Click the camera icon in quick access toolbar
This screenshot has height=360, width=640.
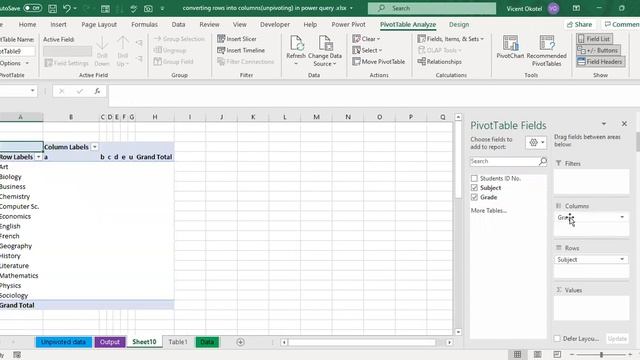[148, 8]
